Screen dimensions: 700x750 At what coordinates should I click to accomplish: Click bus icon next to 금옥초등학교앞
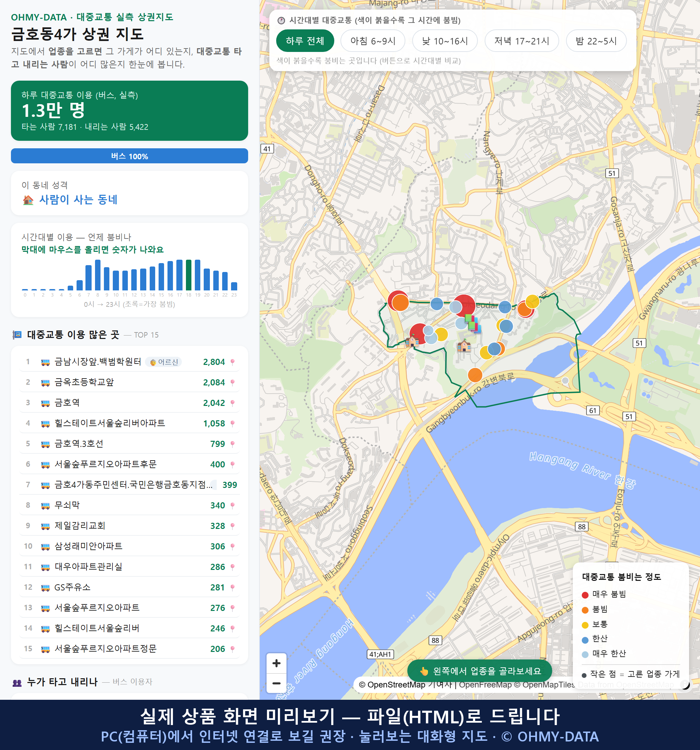pos(45,383)
